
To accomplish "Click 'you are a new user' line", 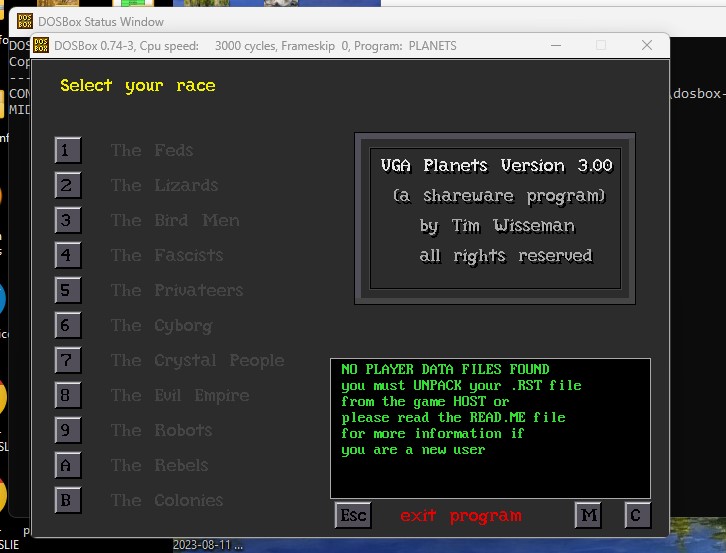I will (413, 450).
